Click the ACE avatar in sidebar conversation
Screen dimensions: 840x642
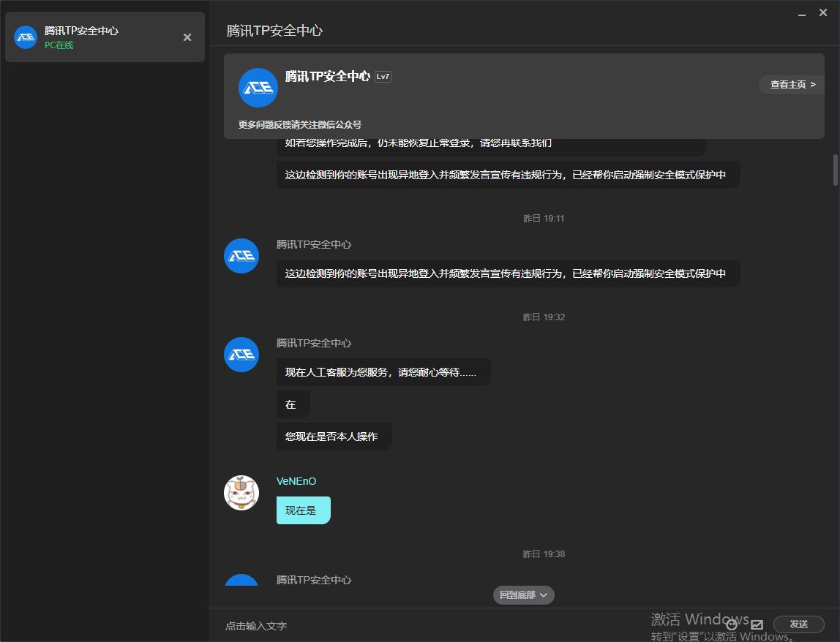tap(26, 37)
